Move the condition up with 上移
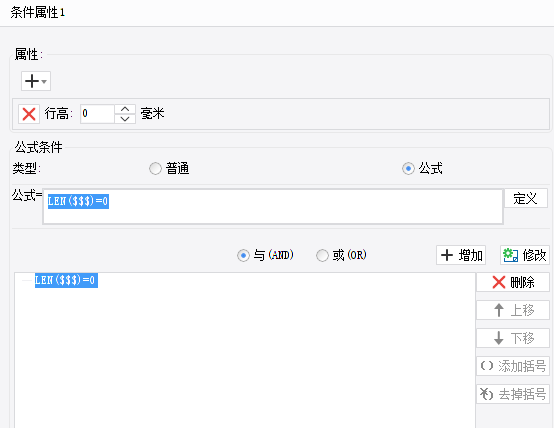 pos(513,310)
